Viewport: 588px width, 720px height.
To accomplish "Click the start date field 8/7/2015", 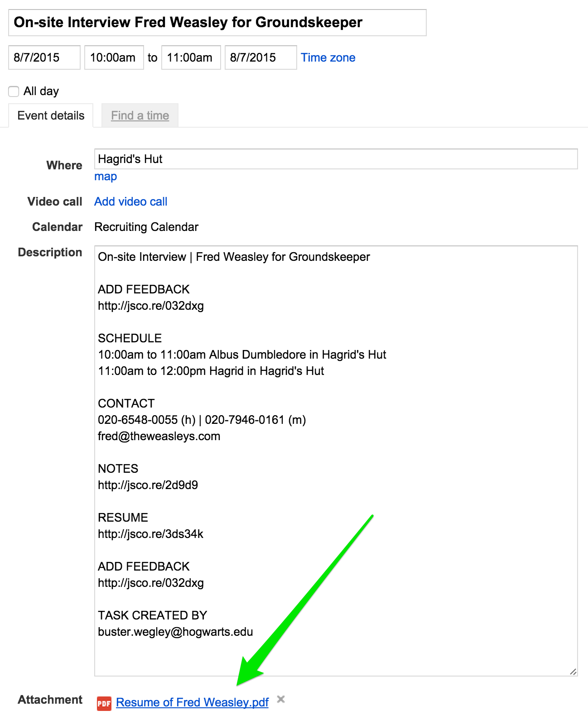I will tap(44, 58).
